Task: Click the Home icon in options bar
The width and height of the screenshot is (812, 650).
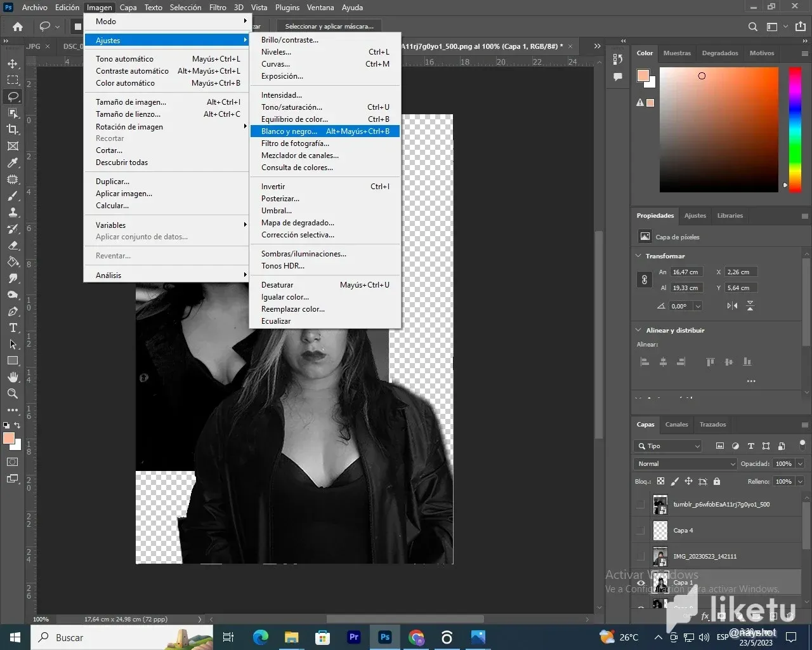Action: click(18, 27)
